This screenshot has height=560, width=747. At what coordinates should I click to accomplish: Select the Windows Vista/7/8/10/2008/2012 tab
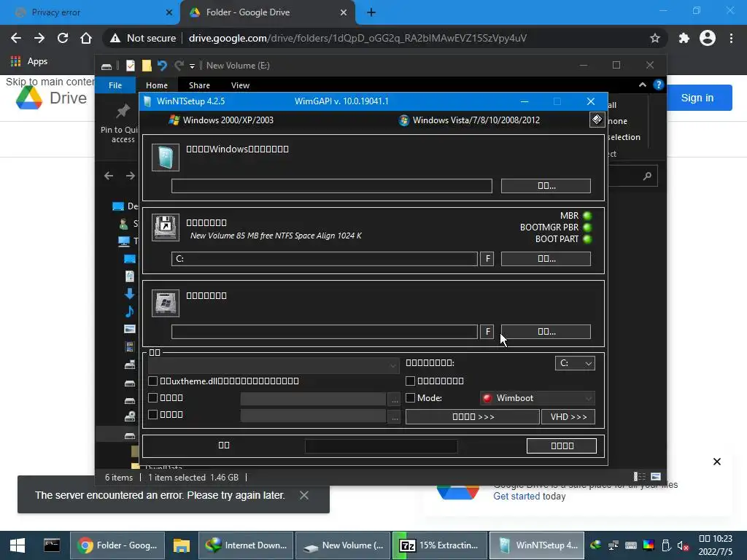pyautogui.click(x=469, y=120)
